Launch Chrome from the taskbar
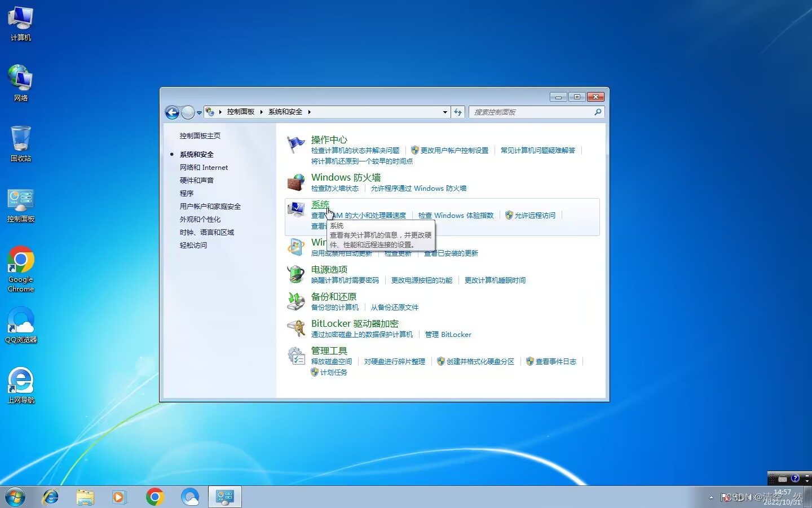Viewport: 812px width, 508px height. pyautogui.click(x=155, y=497)
